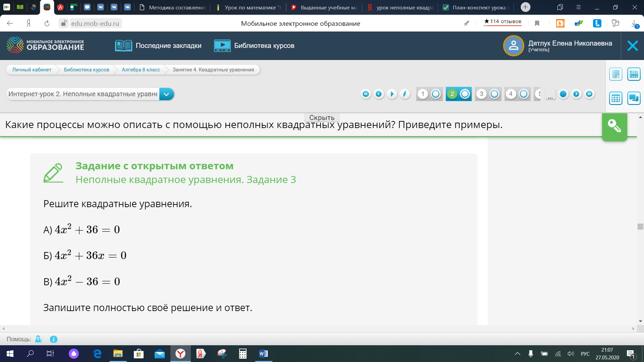Select the circle indicator next to page 4
Screen dimensions: 644x362
click(x=523, y=94)
